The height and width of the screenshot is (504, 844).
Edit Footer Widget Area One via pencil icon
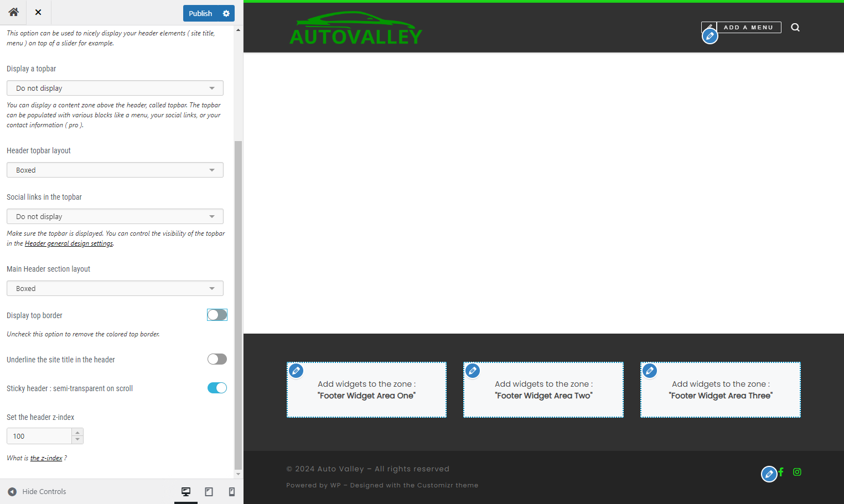coord(296,371)
